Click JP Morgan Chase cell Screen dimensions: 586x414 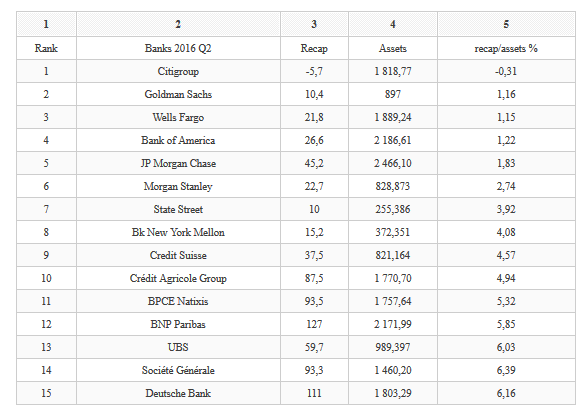178,163
